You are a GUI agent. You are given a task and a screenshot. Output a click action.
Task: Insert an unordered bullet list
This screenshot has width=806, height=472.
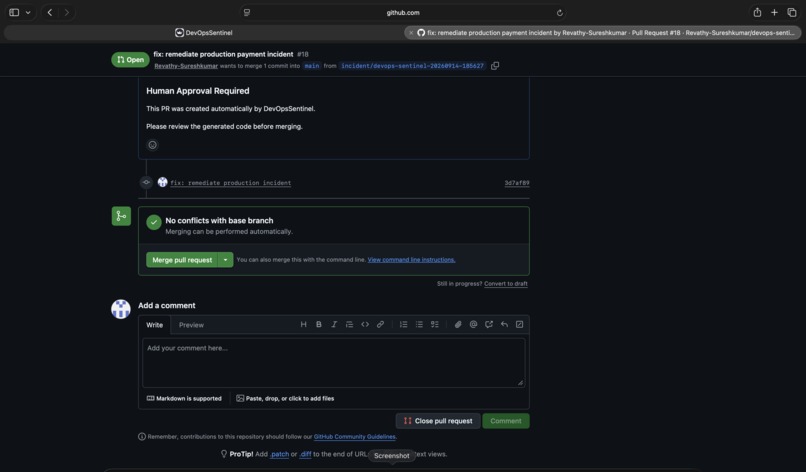click(x=419, y=324)
